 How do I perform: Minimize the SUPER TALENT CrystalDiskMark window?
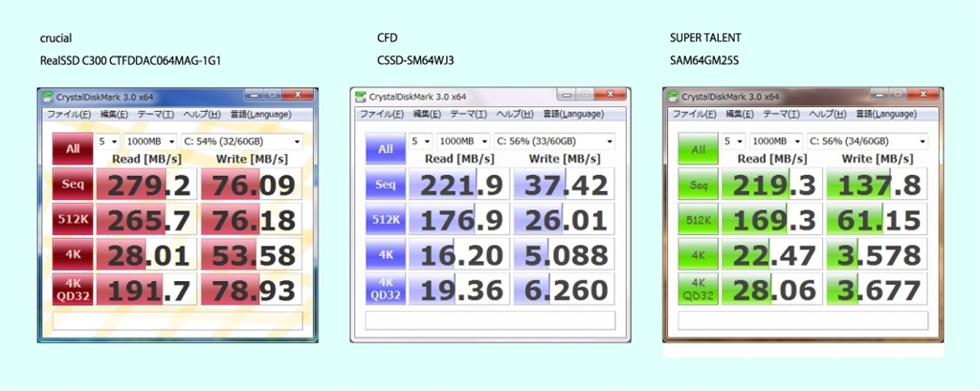(x=879, y=94)
